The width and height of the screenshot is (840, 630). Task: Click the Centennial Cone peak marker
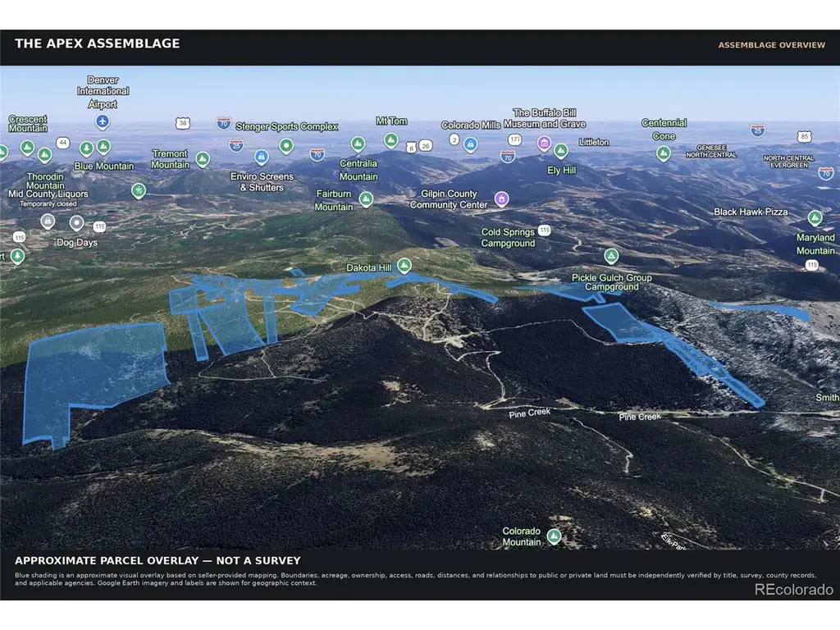(663, 154)
